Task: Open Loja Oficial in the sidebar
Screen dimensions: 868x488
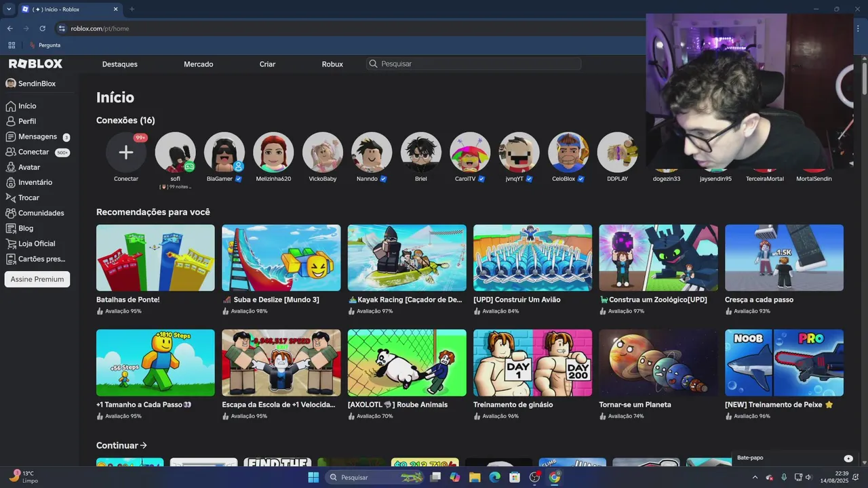Action: pyautogui.click(x=31, y=243)
